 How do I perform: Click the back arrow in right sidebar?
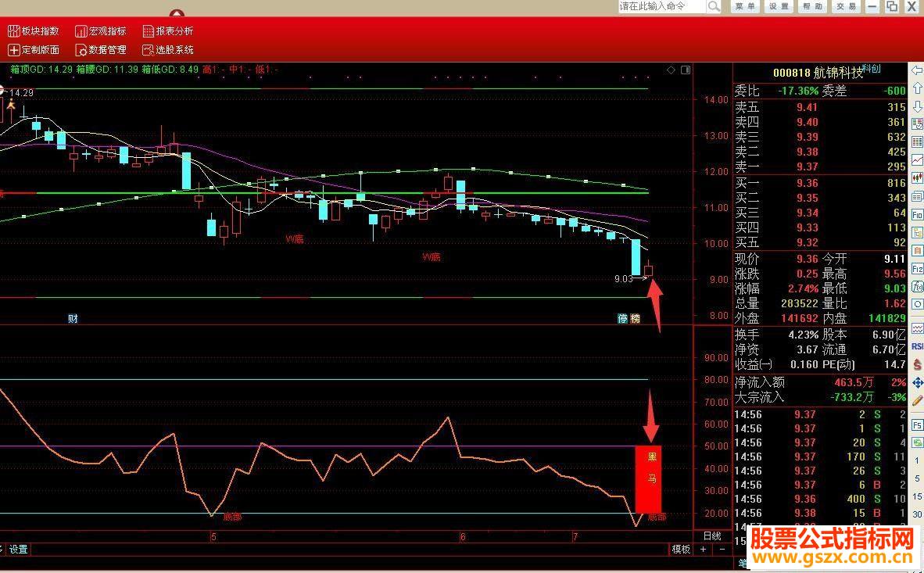(917, 70)
